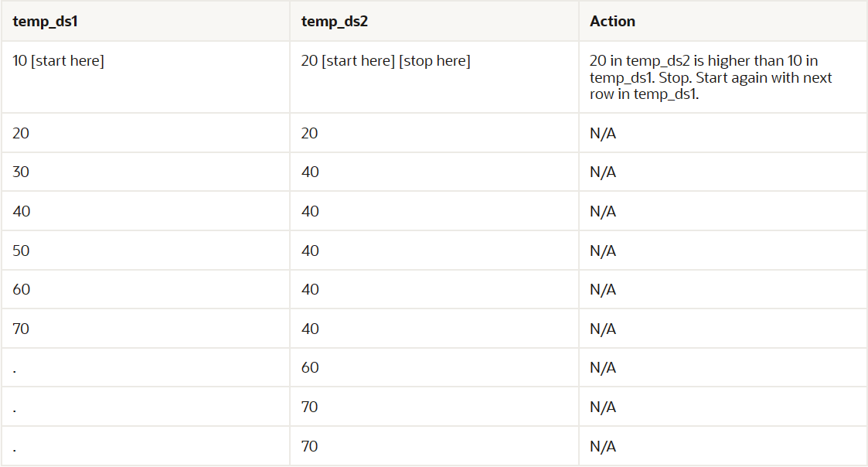Click N/A in the row with 50

click(x=603, y=251)
